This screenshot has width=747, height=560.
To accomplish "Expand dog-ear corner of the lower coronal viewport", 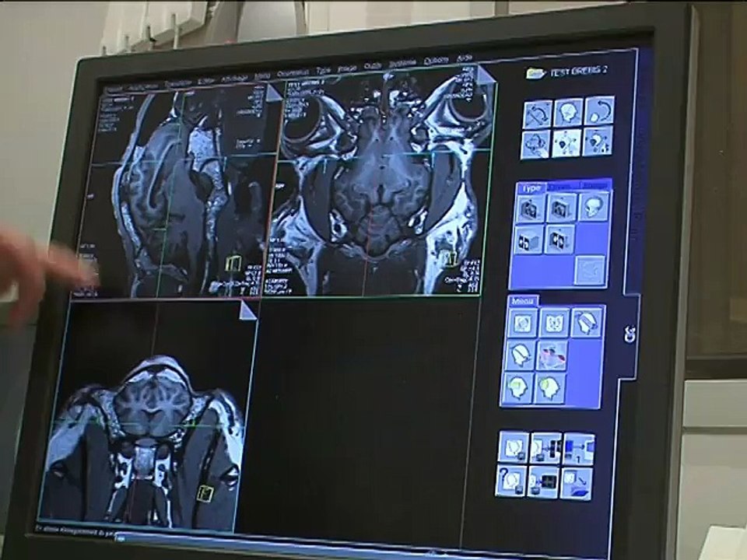I will [247, 310].
